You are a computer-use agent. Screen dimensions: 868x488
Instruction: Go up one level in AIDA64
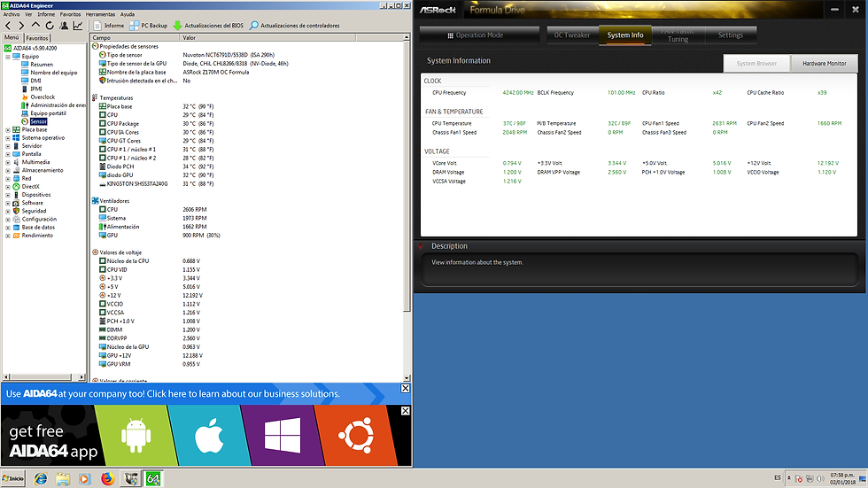point(35,25)
